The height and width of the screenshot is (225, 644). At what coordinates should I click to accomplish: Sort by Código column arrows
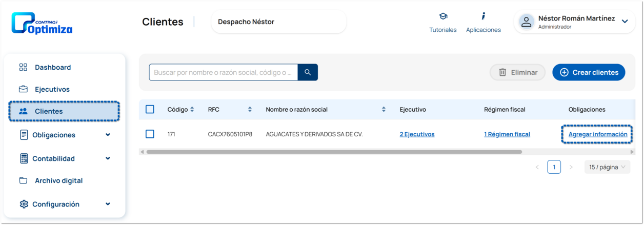tap(192, 110)
